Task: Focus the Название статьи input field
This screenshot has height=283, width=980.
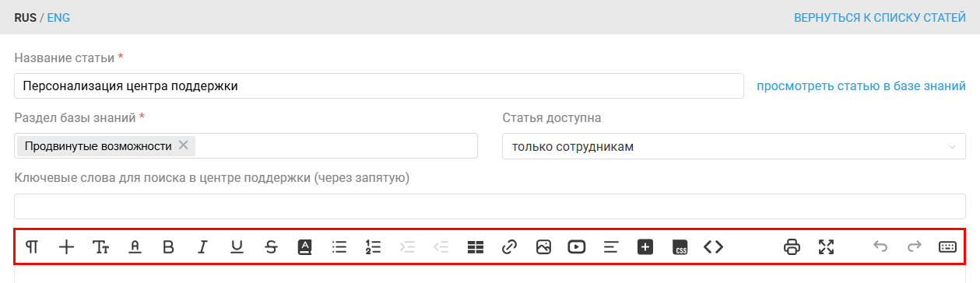Action: pos(379,86)
